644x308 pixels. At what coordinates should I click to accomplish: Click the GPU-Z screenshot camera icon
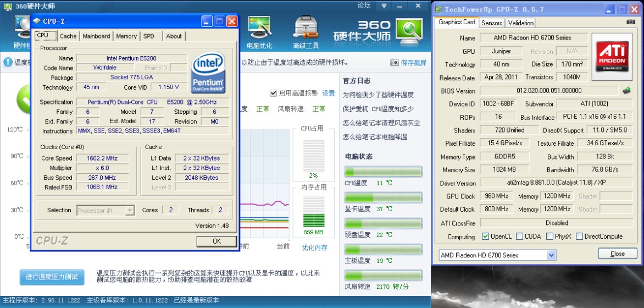[x=631, y=22]
